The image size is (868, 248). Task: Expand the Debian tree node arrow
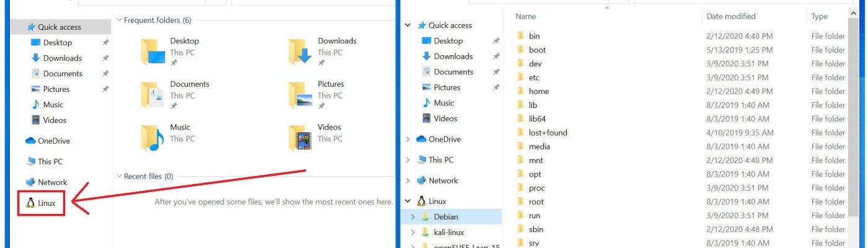[413, 217]
